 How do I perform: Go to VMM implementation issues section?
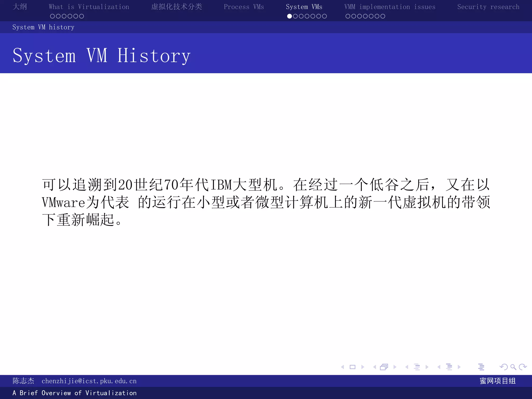pos(390,7)
